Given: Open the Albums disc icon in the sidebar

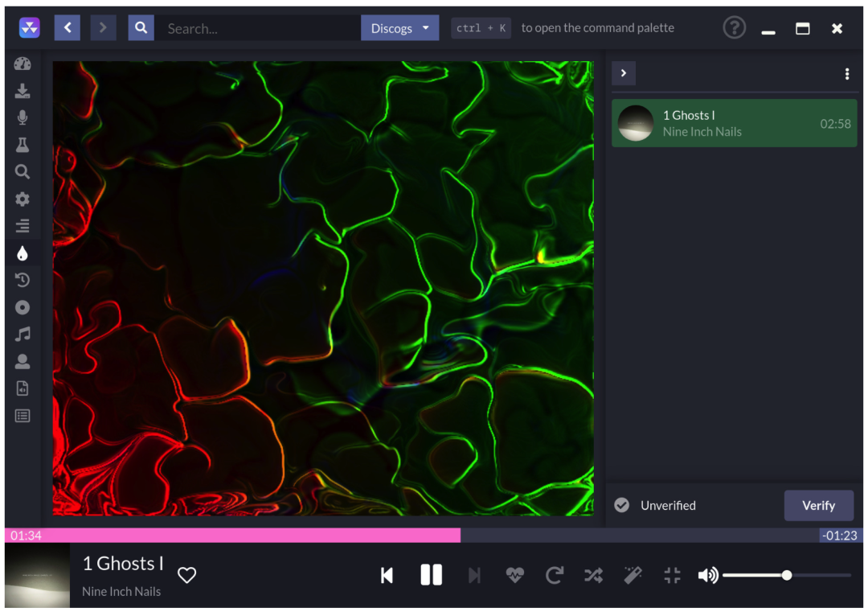Looking at the screenshot, I should pos(23,307).
